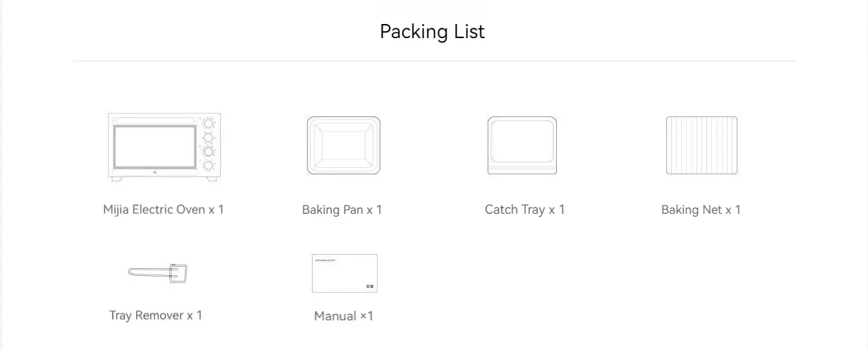The width and height of the screenshot is (868, 350).
Task: Click the oven's second knob from top
Action: 209,137
